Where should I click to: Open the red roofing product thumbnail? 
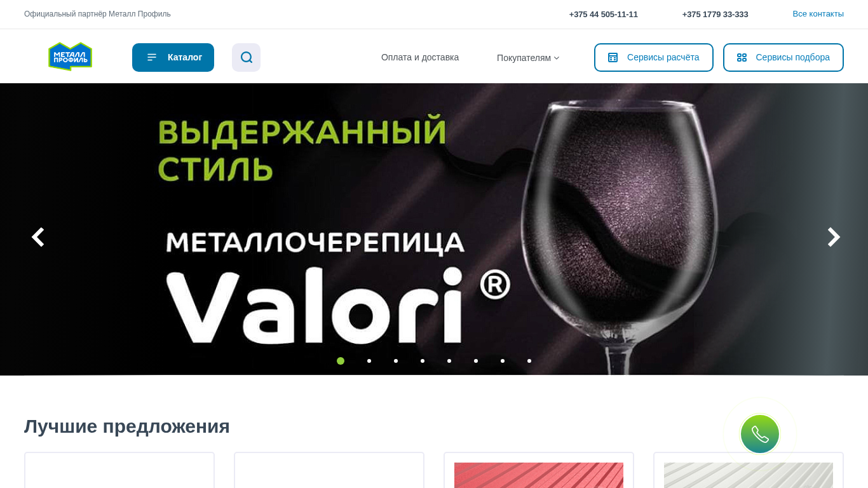tap(539, 475)
